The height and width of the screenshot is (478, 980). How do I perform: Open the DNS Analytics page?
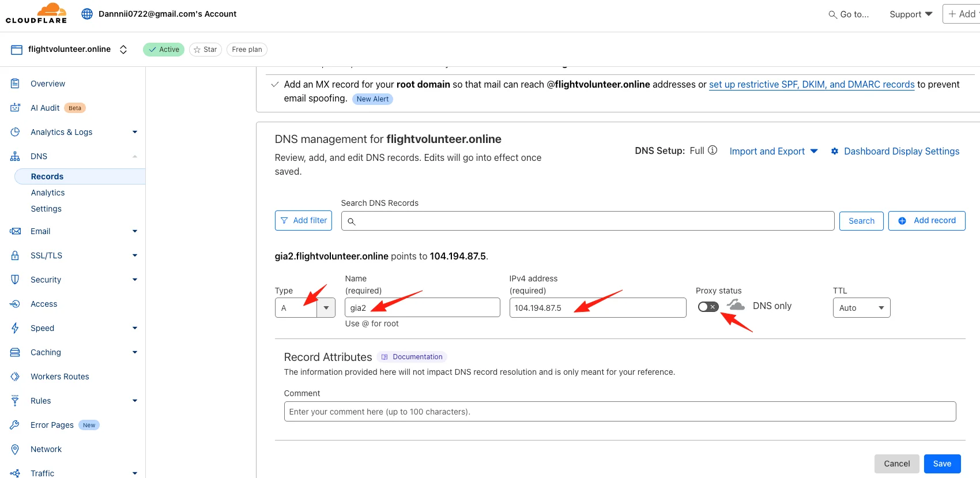coord(48,193)
